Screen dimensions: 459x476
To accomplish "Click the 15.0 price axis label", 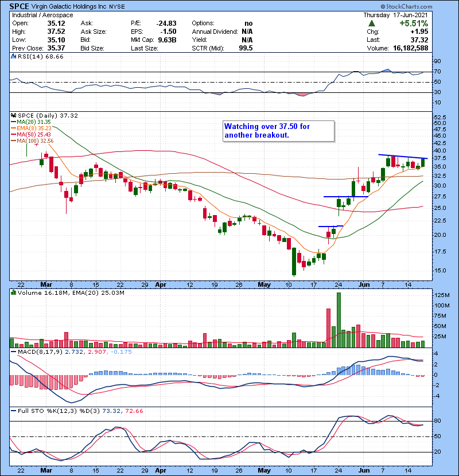I will 440,270.
